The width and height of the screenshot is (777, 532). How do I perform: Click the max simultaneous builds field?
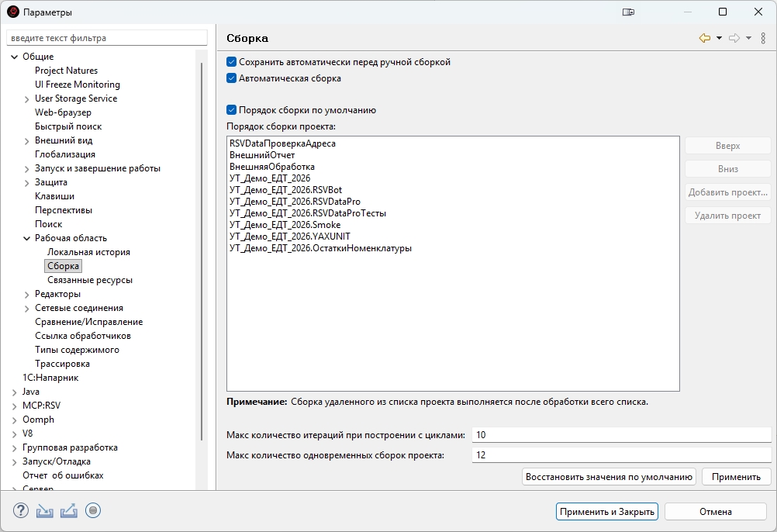pos(621,454)
